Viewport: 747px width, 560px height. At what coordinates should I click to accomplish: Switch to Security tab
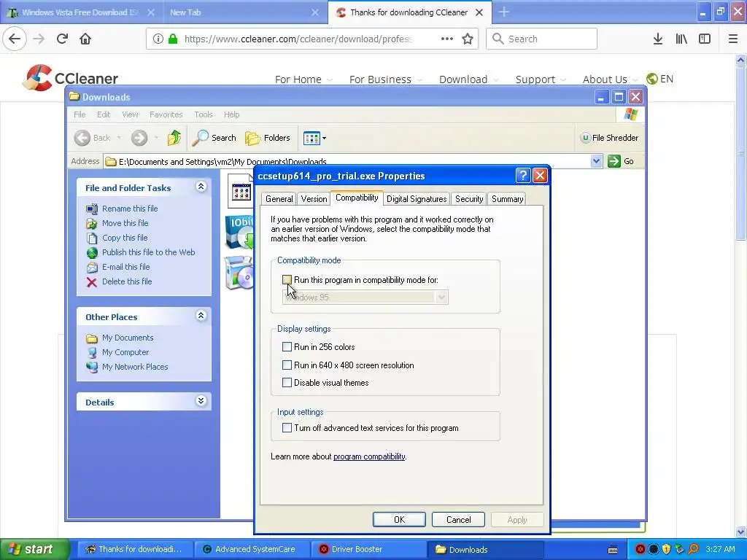469,199
